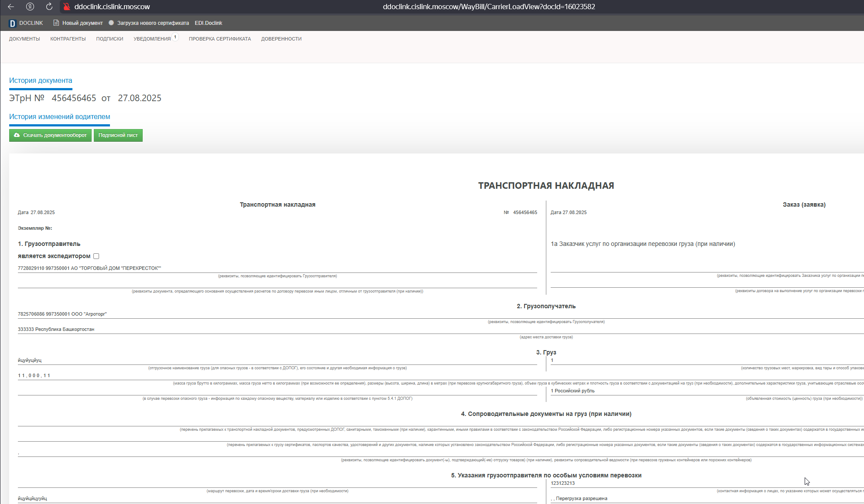This screenshot has width=864, height=504.
Task: Click 'Экземпляр №:' label
Action: pyautogui.click(x=35, y=228)
